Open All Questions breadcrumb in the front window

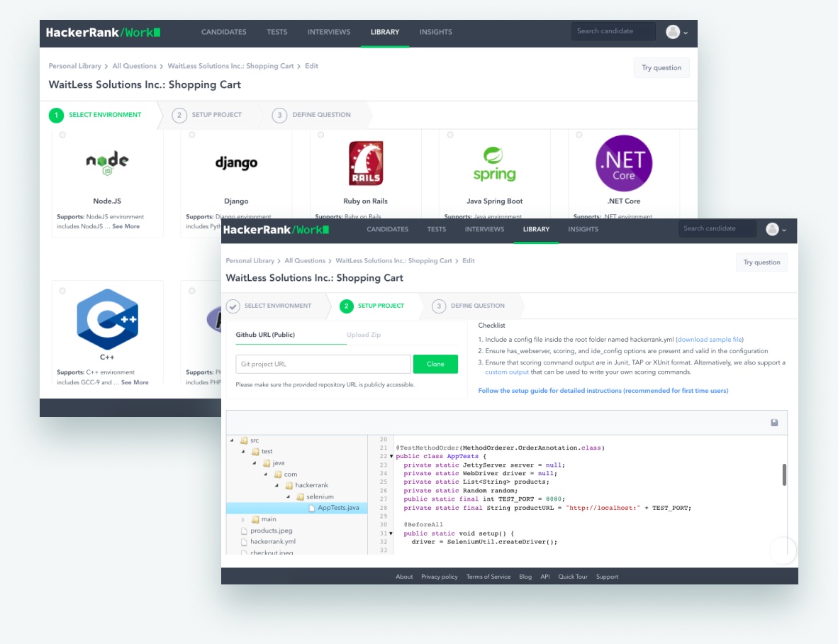pyautogui.click(x=305, y=261)
